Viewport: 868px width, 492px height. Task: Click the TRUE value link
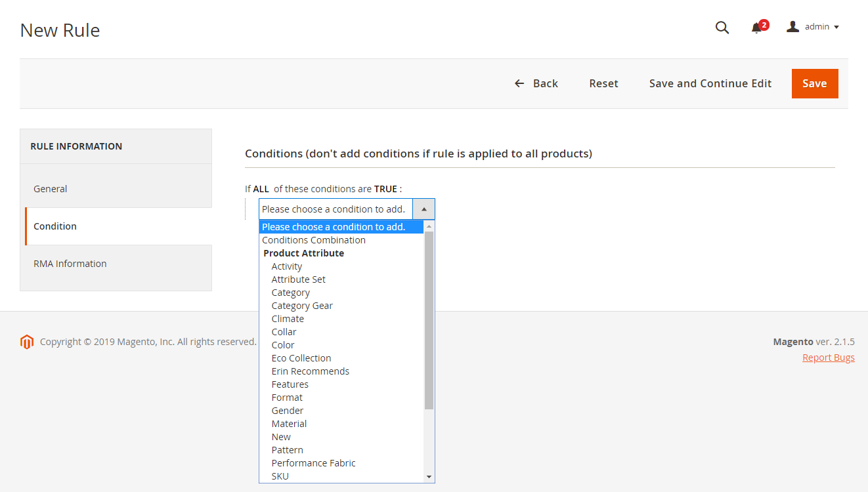[x=385, y=189]
